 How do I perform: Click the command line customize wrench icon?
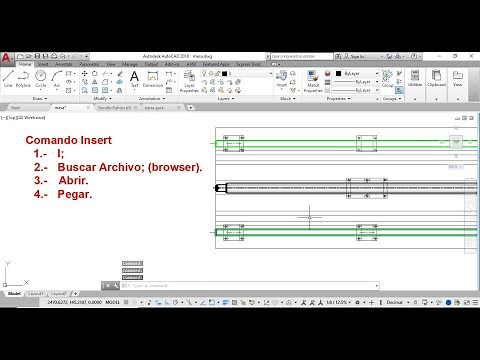(x=115, y=286)
